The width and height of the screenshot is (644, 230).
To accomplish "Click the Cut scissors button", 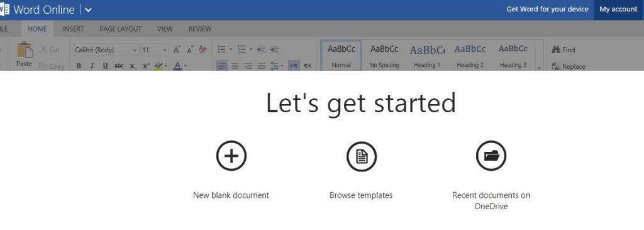I will [49, 50].
